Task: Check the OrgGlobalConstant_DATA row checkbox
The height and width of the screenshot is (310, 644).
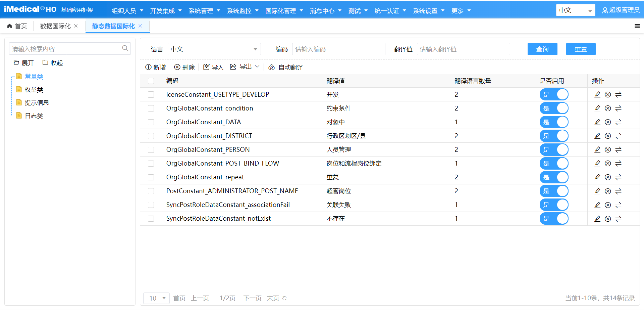Action: point(151,122)
